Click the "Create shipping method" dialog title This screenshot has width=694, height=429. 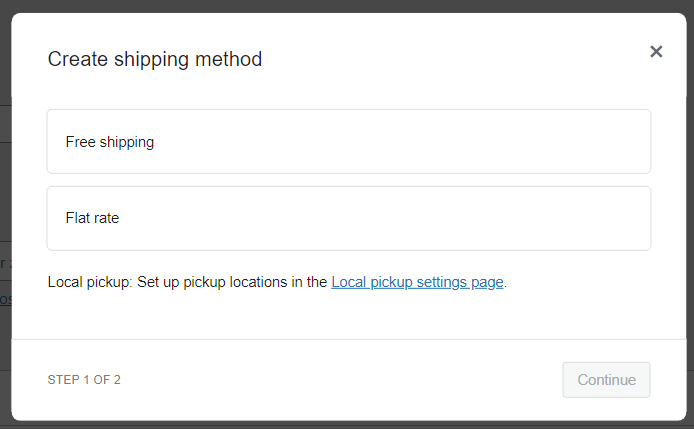155,59
